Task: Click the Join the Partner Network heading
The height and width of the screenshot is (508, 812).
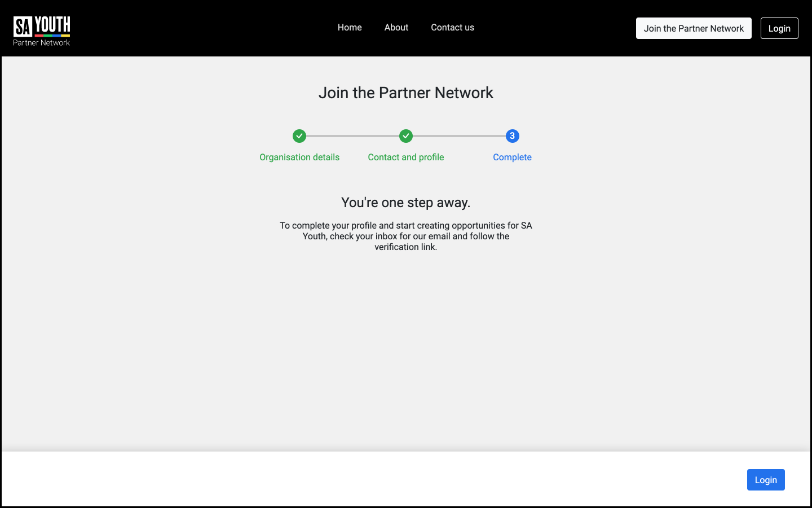Action: (406, 93)
